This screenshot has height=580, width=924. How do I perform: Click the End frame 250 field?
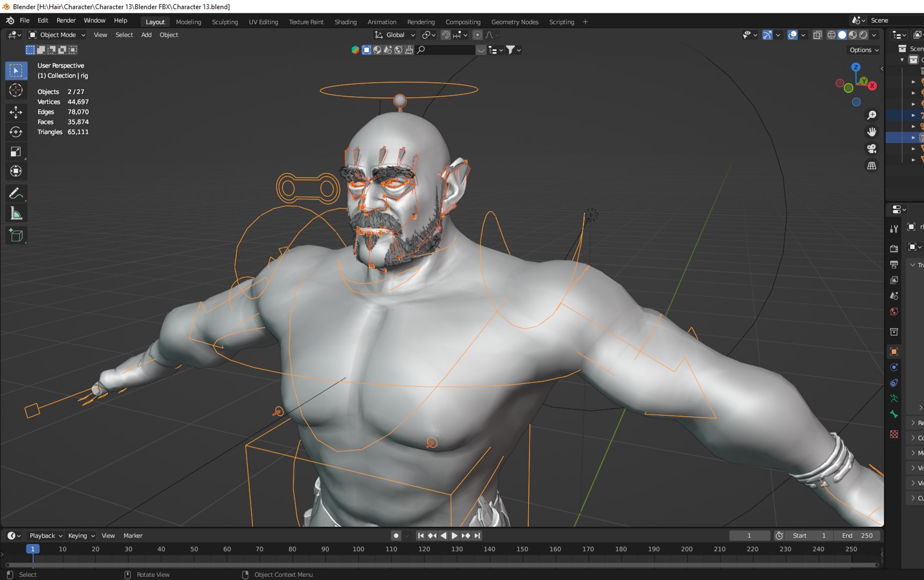point(857,535)
